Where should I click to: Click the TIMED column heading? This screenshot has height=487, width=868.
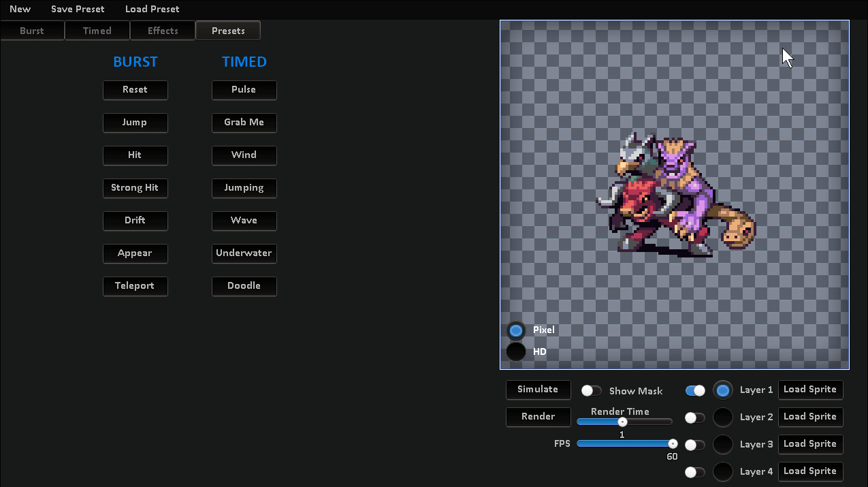tap(244, 62)
